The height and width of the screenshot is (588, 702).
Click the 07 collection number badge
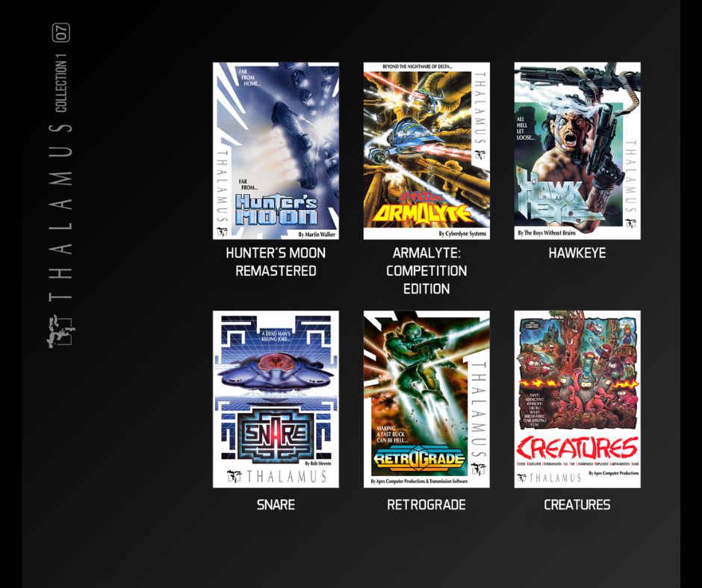tap(61, 33)
